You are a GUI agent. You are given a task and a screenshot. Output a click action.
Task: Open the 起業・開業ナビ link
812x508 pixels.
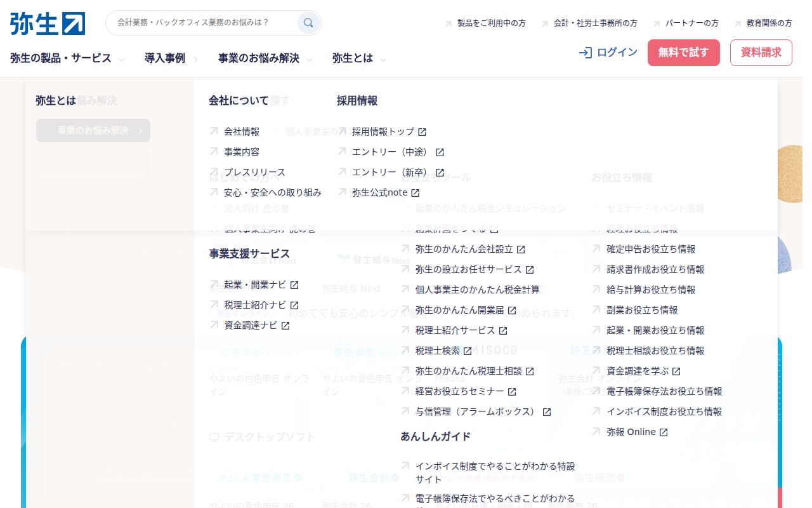click(x=255, y=285)
